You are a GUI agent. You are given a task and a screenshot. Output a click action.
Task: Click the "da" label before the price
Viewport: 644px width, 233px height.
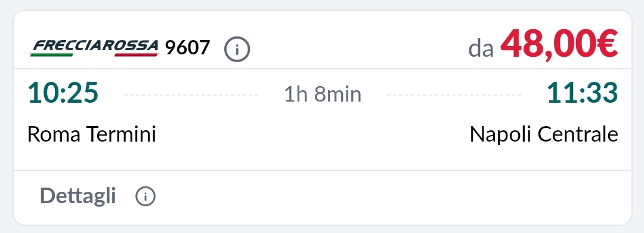tap(481, 49)
